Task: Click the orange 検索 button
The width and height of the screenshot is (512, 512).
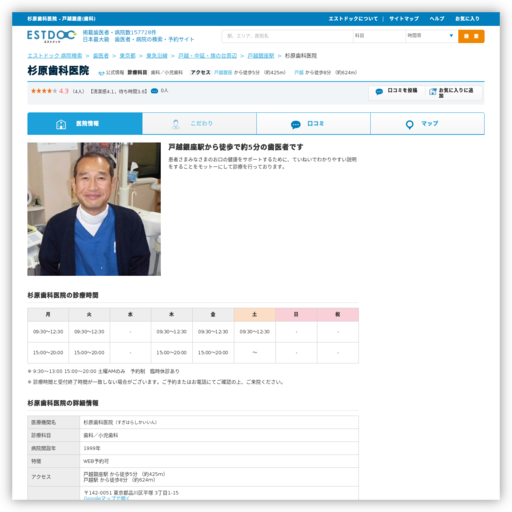Action: click(x=471, y=36)
